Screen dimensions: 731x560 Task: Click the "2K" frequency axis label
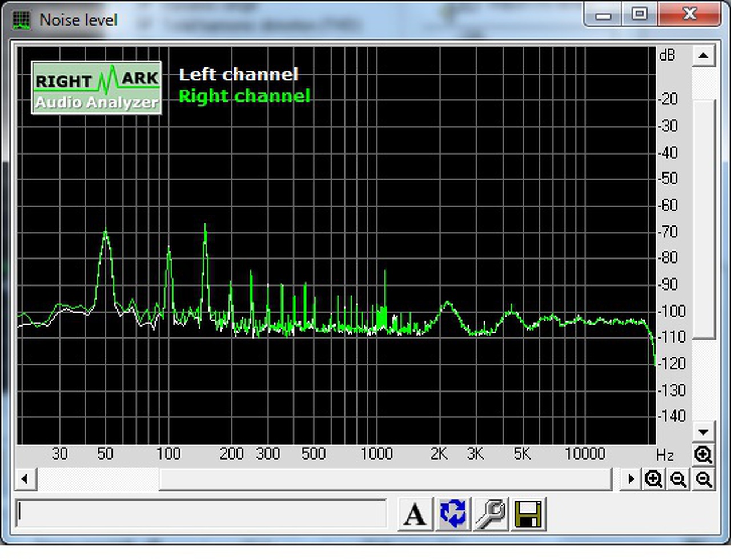(439, 454)
